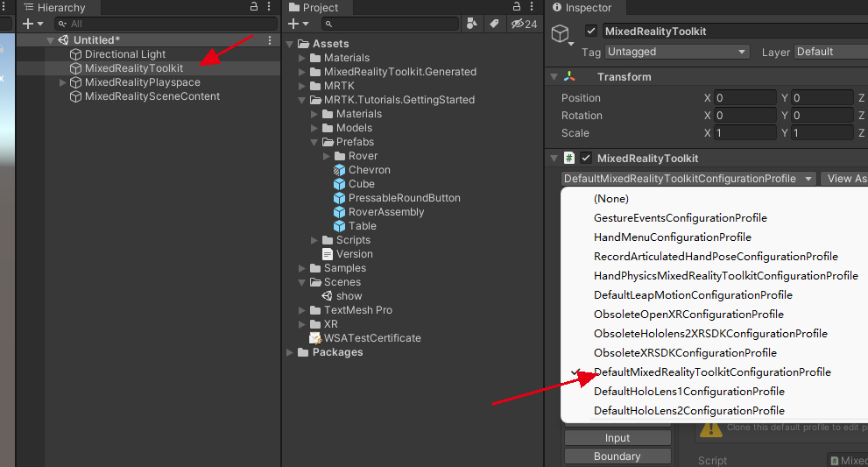Open the Boundary settings button
The image size is (868, 467).
(617, 456)
